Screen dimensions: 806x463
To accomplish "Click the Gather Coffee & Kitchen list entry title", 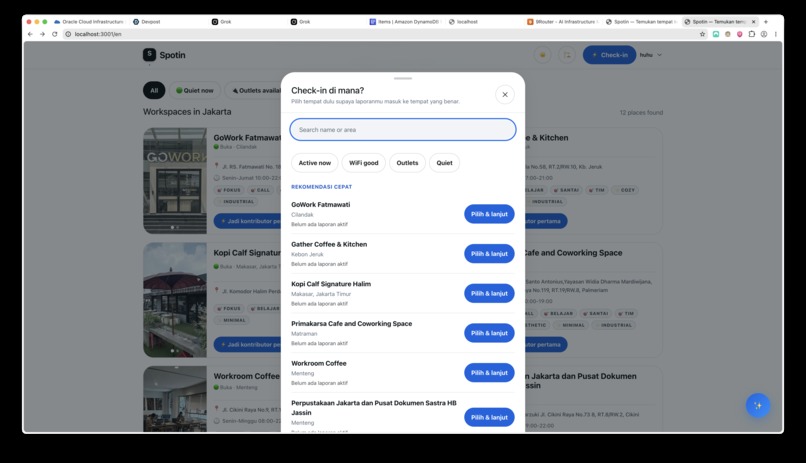I will (329, 244).
